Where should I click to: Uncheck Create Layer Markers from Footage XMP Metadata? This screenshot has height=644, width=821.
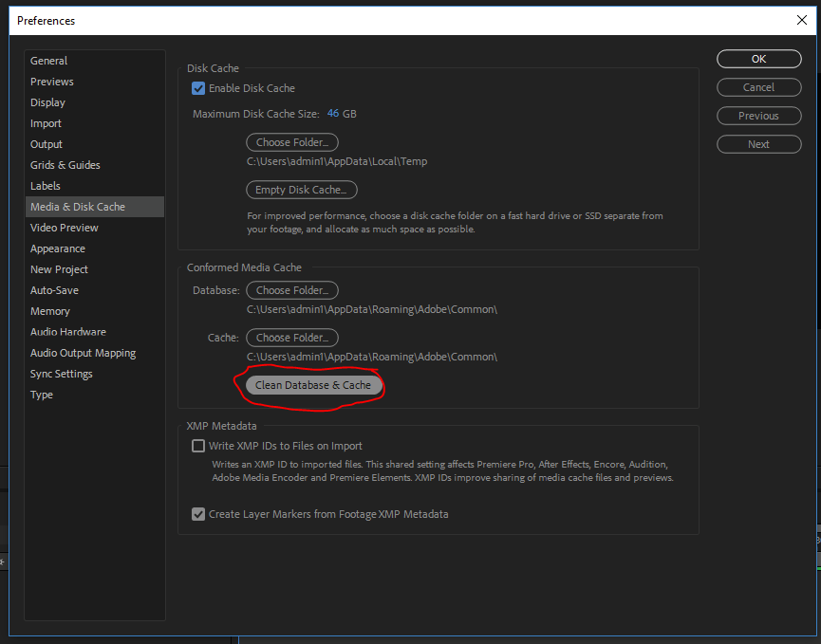198,514
